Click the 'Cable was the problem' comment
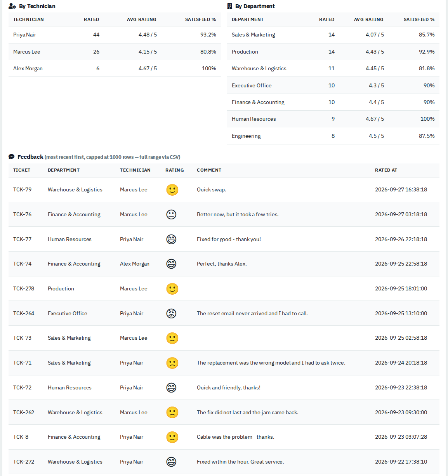Screen dimensions: 448x476 pyautogui.click(x=236, y=437)
